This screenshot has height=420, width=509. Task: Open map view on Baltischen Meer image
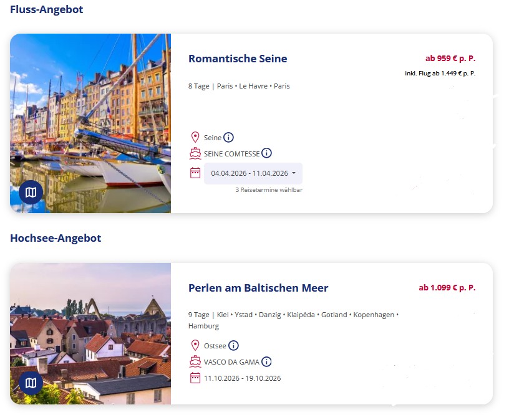pyautogui.click(x=31, y=383)
